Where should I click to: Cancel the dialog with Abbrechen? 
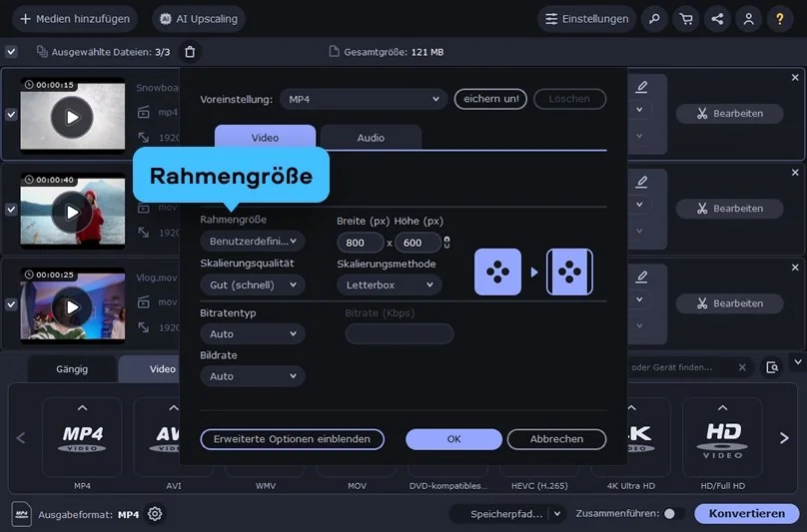pyautogui.click(x=557, y=439)
